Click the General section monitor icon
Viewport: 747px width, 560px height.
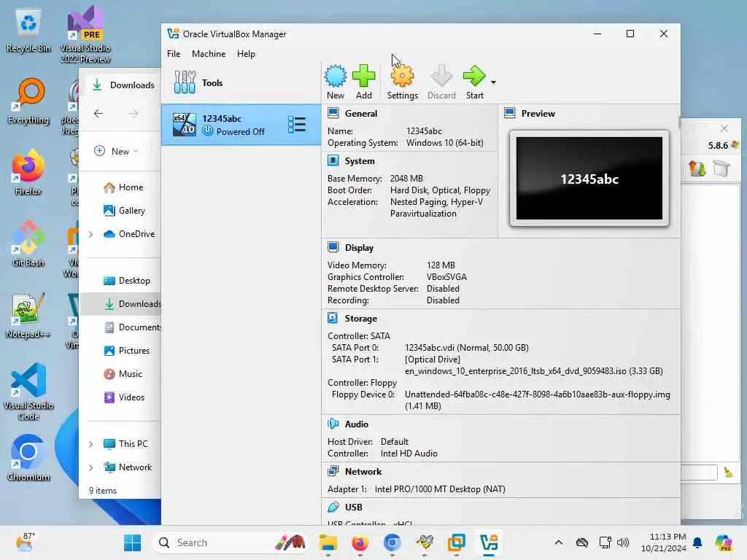pos(333,113)
